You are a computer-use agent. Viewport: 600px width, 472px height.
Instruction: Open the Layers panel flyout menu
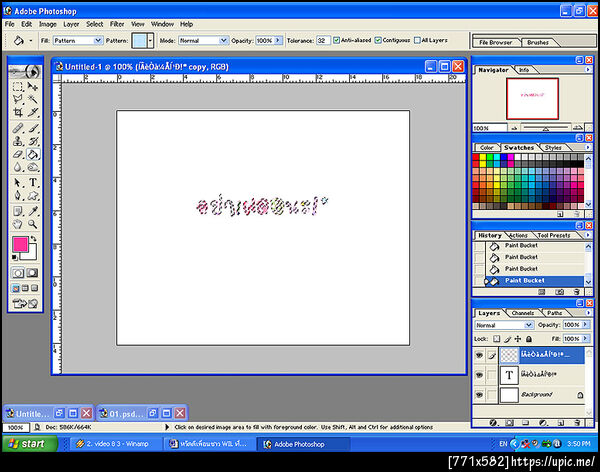click(x=589, y=313)
